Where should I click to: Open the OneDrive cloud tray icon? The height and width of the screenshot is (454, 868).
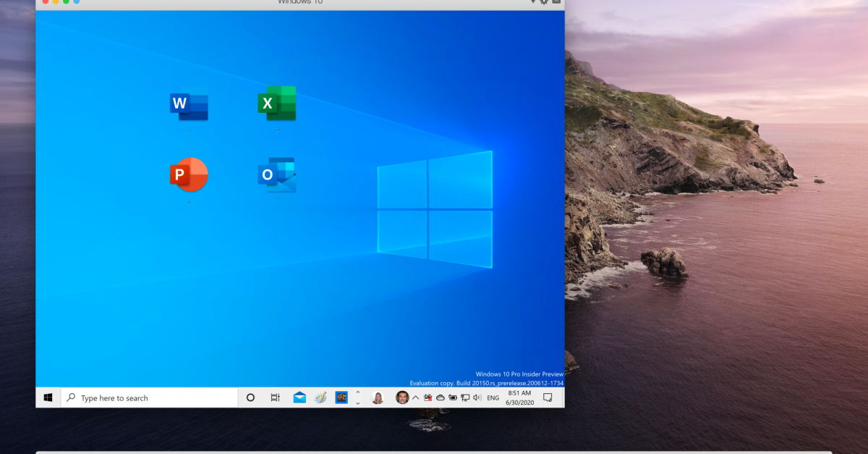(x=441, y=398)
